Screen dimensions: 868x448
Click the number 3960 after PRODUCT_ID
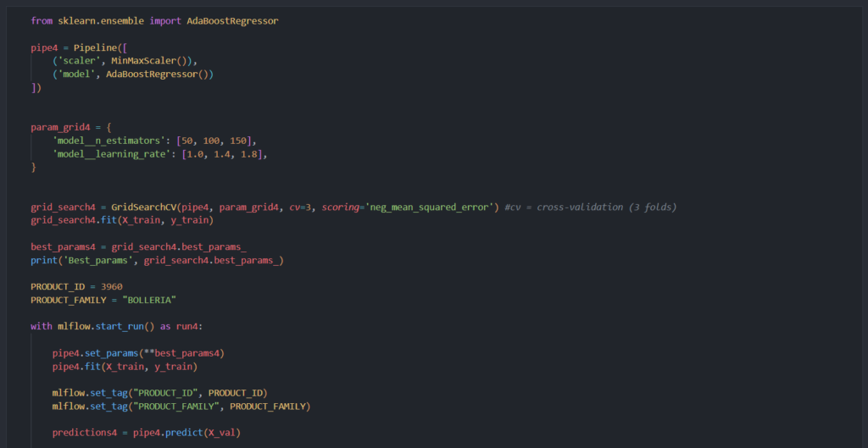pyautogui.click(x=112, y=287)
